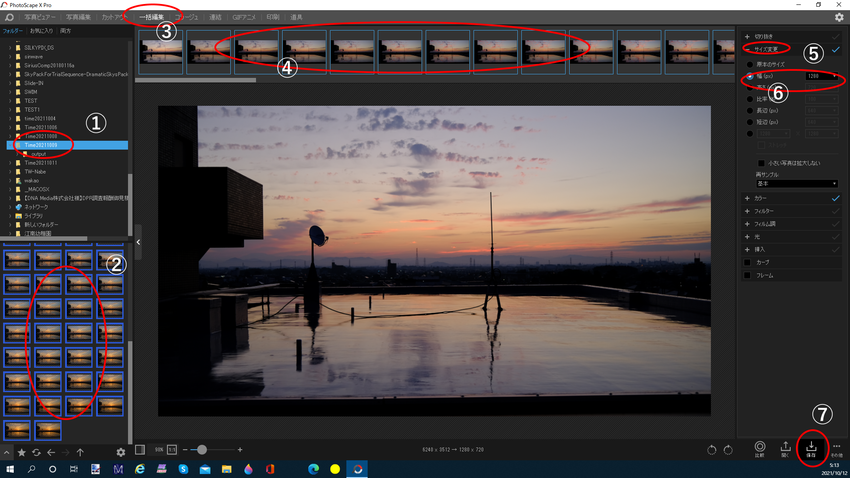This screenshot has height=478, width=850.
Task: Collapse the サイズ変更 section
Action: [747, 49]
